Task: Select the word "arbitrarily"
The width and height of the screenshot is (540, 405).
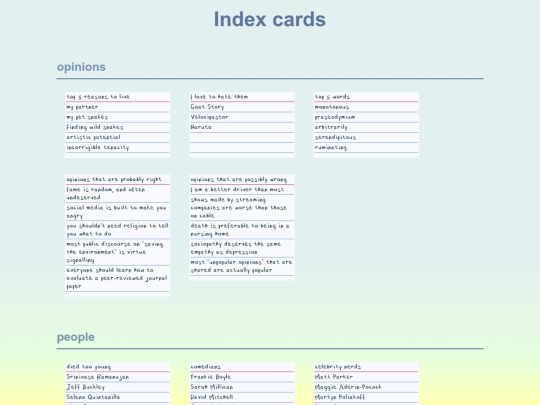Action: pos(331,127)
